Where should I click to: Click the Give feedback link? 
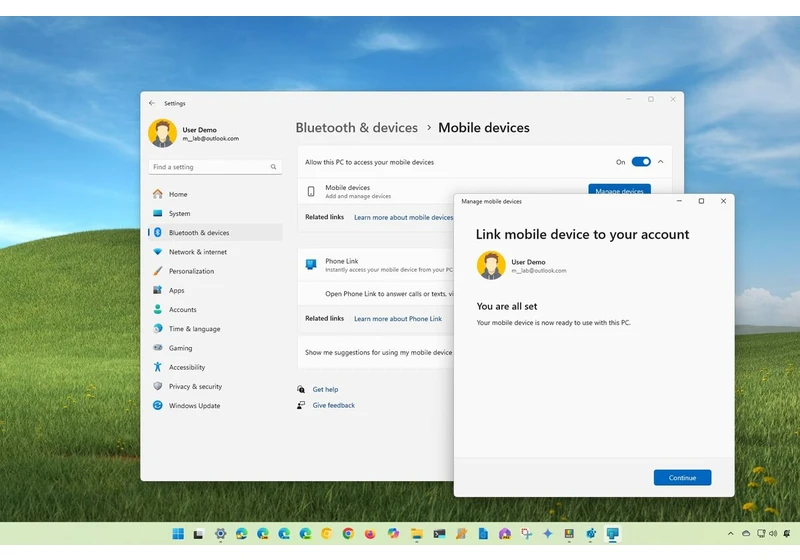334,405
